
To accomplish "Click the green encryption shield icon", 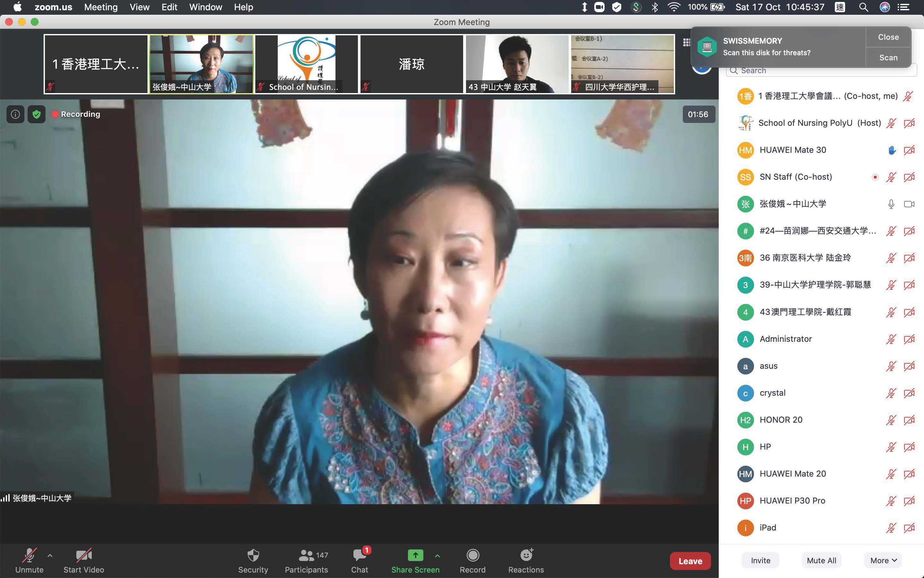I will (37, 114).
